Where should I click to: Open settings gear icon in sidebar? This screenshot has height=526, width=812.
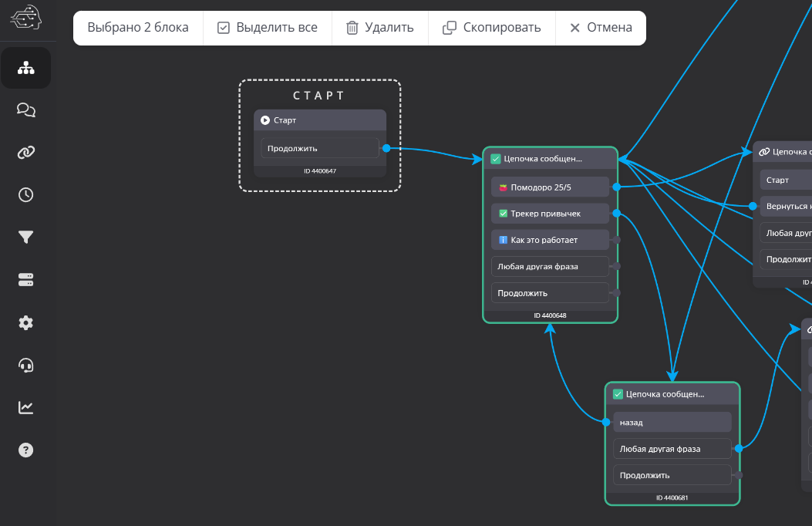click(x=26, y=322)
